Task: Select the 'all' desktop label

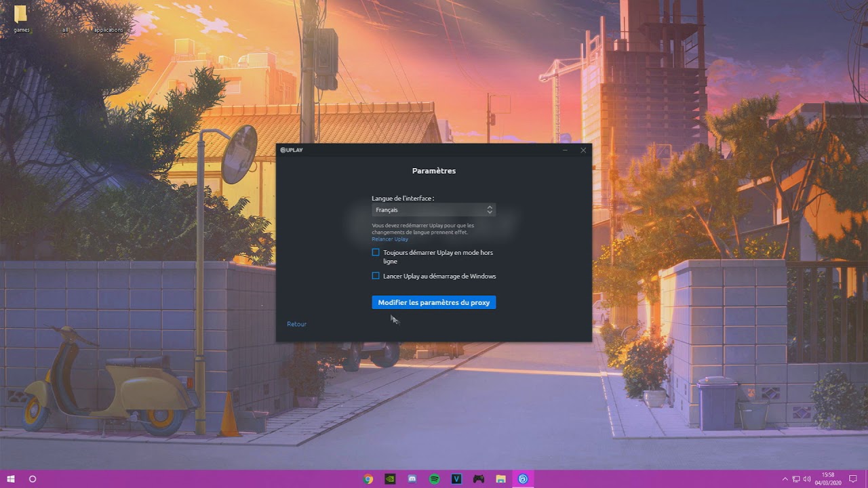Action: [66, 30]
